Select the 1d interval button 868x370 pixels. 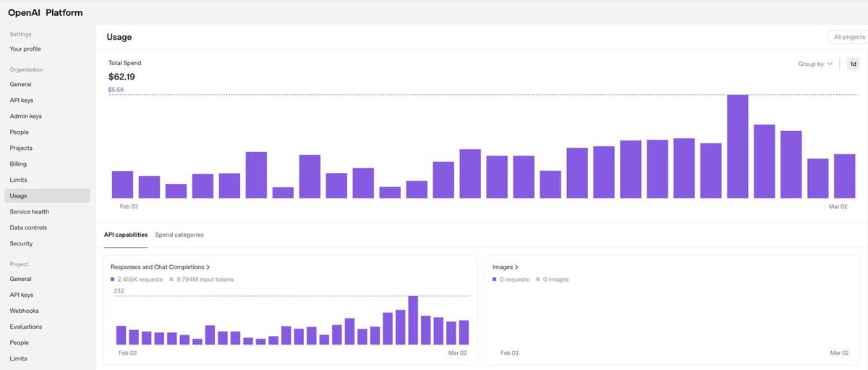click(x=853, y=64)
